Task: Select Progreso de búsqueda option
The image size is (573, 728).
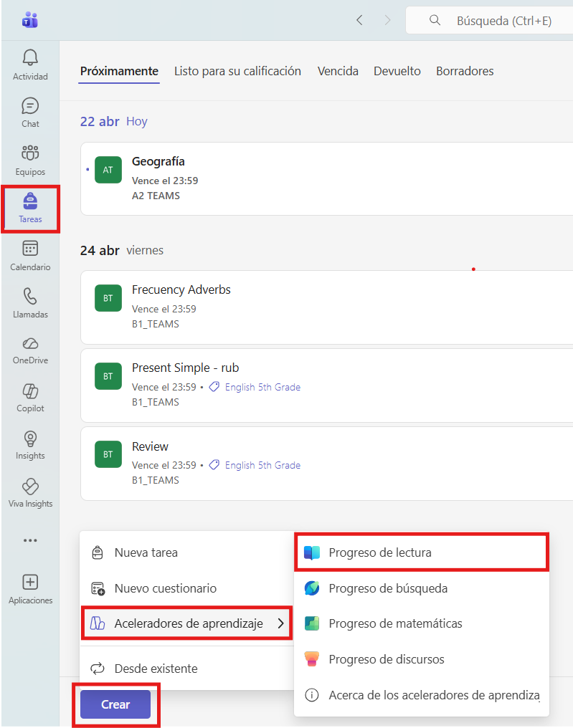Action: point(422,588)
